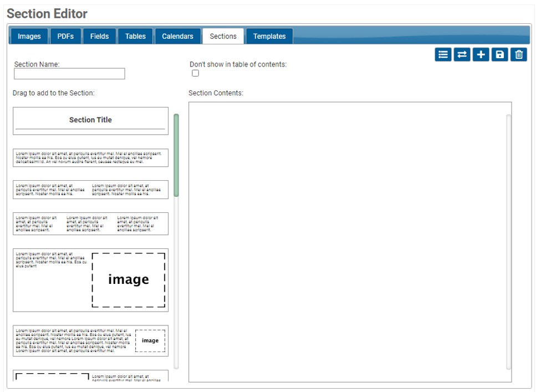Switch to the Templates tab
The height and width of the screenshot is (392, 536).
pos(269,35)
